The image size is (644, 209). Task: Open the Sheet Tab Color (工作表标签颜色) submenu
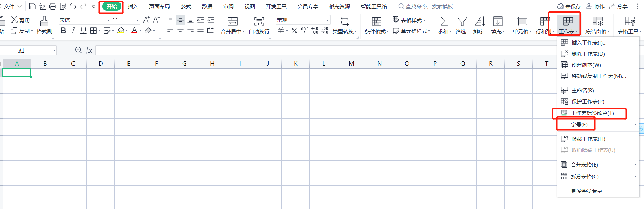[598, 113]
